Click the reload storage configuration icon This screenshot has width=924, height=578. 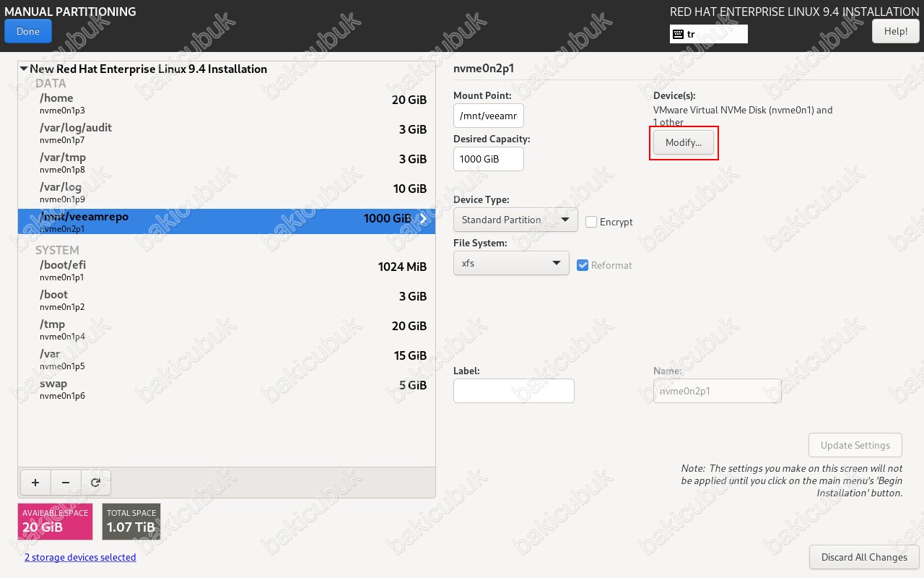pyautogui.click(x=95, y=483)
